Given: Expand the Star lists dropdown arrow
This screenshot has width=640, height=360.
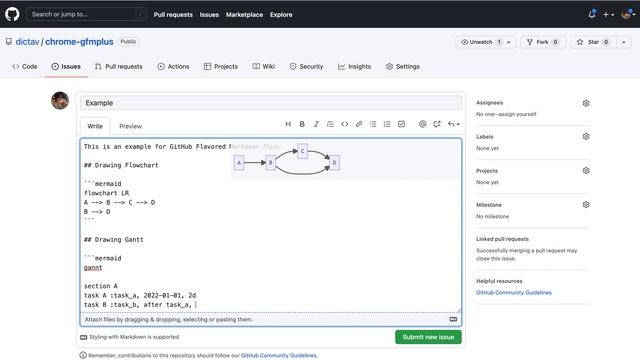Looking at the screenshot, I should [624, 42].
